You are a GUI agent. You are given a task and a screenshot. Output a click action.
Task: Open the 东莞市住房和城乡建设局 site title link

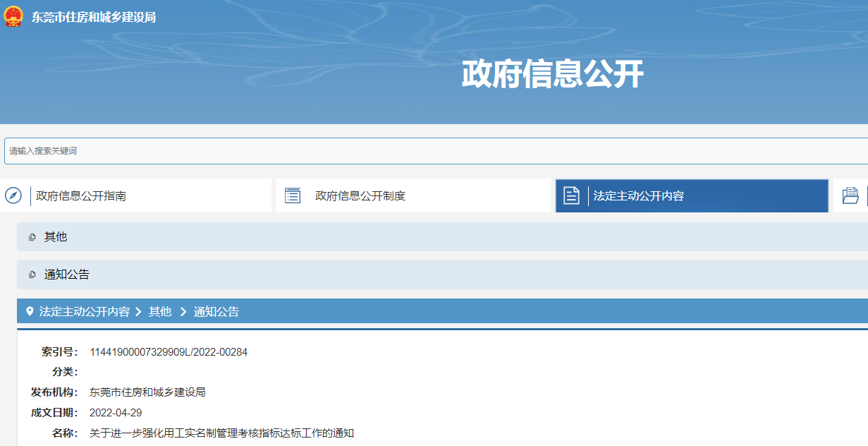(x=94, y=17)
